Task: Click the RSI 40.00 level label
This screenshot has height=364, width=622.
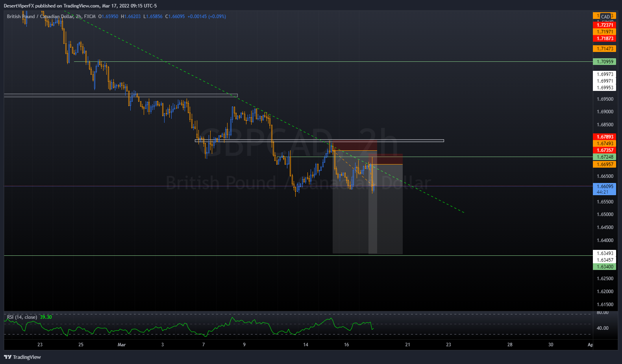Action: tap(602, 328)
